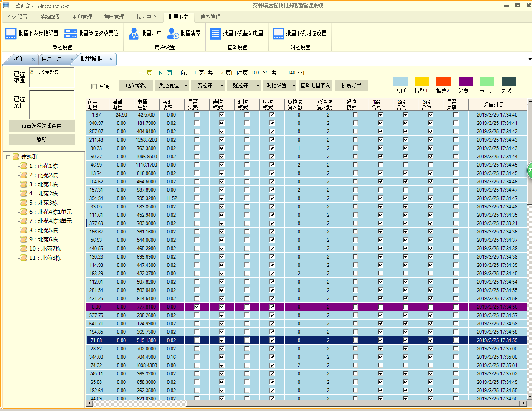Toggle 1路合闸 checkbox in the 46.99 row

point(380,165)
